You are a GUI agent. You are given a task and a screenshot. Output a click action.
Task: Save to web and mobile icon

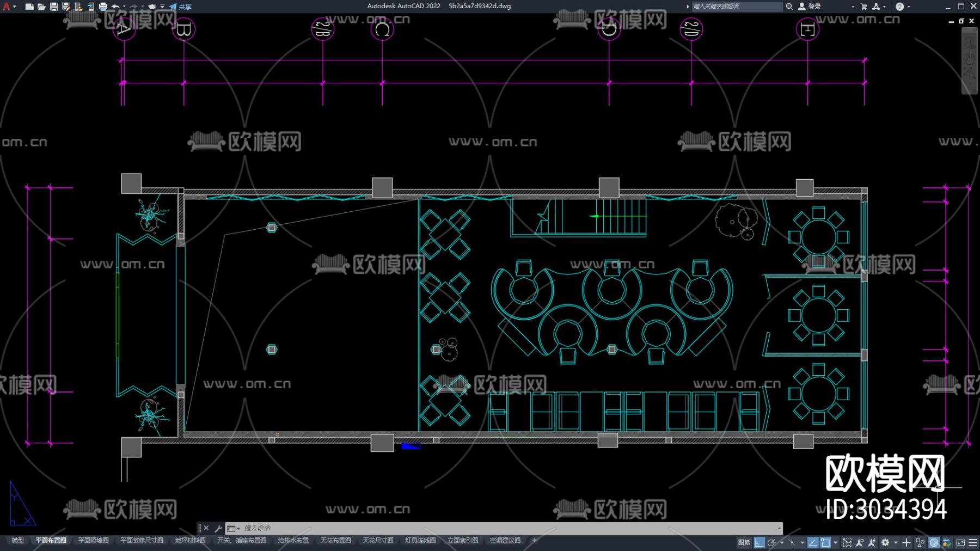click(90, 7)
